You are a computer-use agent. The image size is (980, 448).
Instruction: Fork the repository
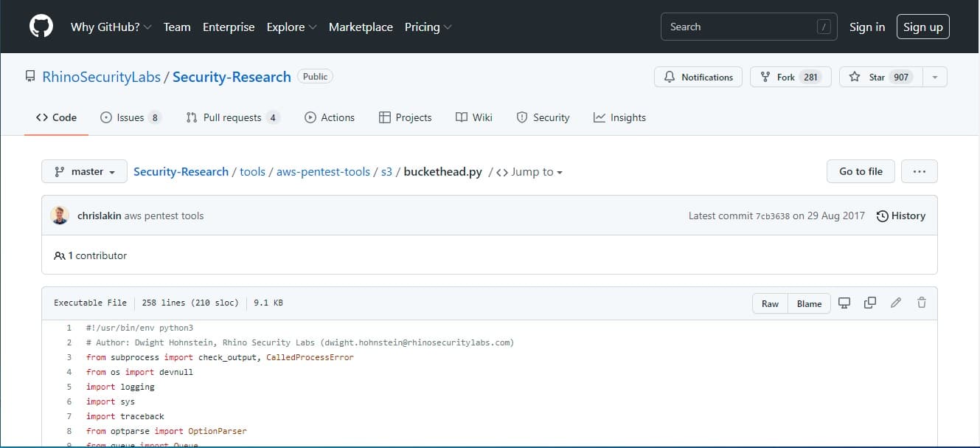(790, 77)
